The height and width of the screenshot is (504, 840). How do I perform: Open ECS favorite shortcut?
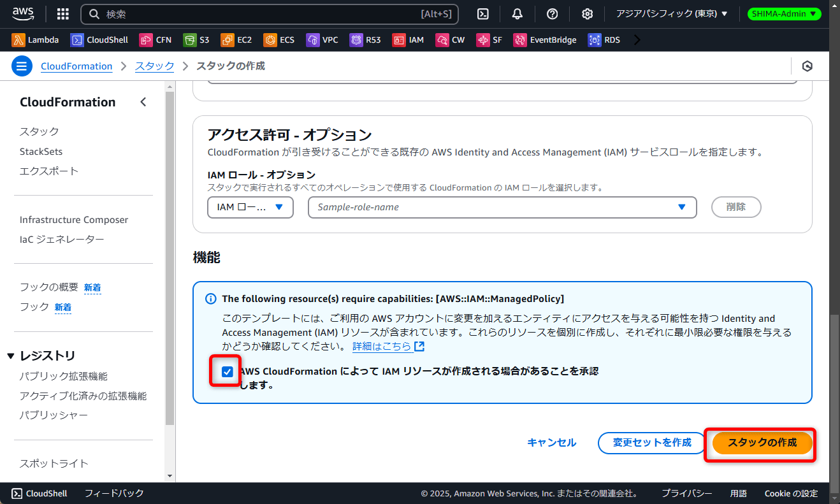279,40
